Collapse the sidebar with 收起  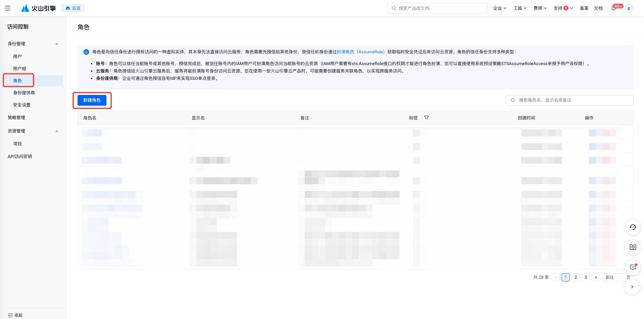tap(15, 315)
